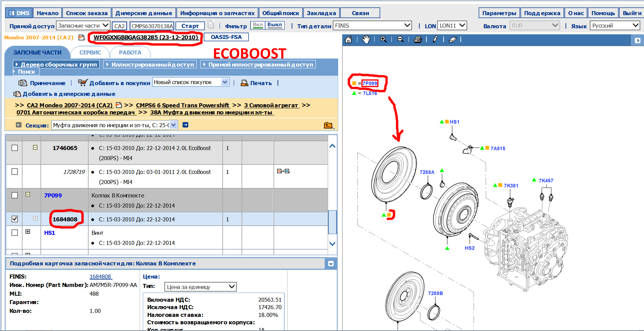The height and width of the screenshot is (331, 644).
Task: Tick the checkbox for HS1 row
Action: (14, 233)
